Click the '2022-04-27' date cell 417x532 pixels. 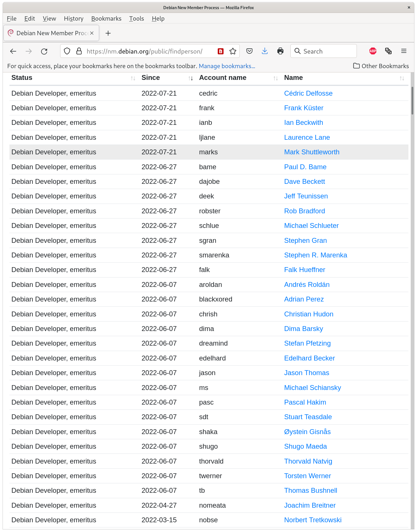click(x=159, y=505)
